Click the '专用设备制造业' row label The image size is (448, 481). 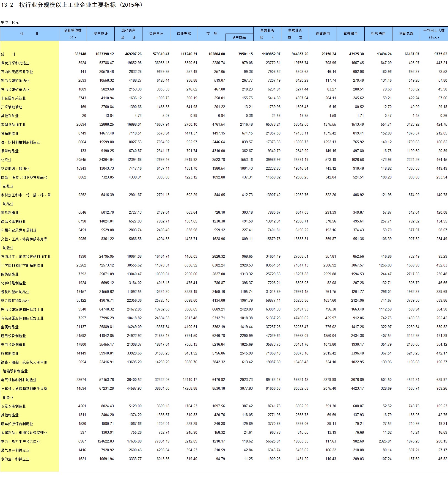tap(13, 345)
